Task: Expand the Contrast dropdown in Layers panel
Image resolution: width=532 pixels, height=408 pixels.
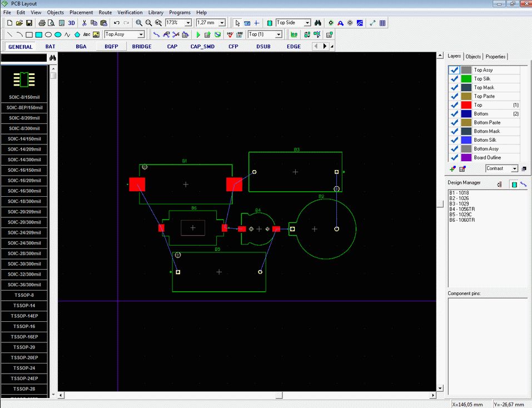Action: pos(514,168)
